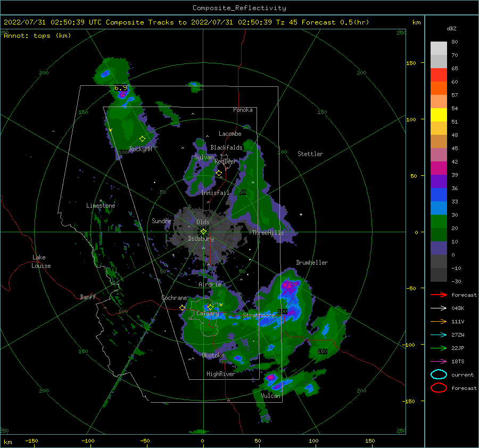Select the Lacombe map label

(230, 134)
